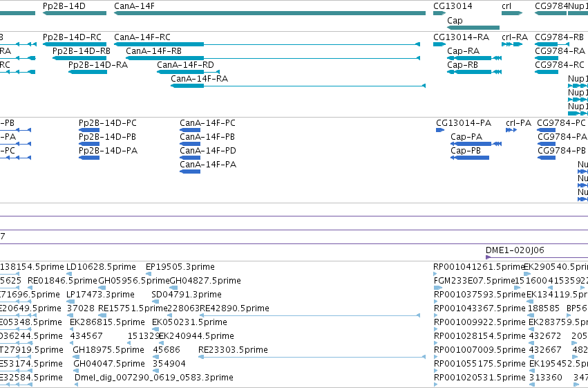Click the Cap-RA transcript label
This screenshot has width=588, height=388.
[x=463, y=51]
